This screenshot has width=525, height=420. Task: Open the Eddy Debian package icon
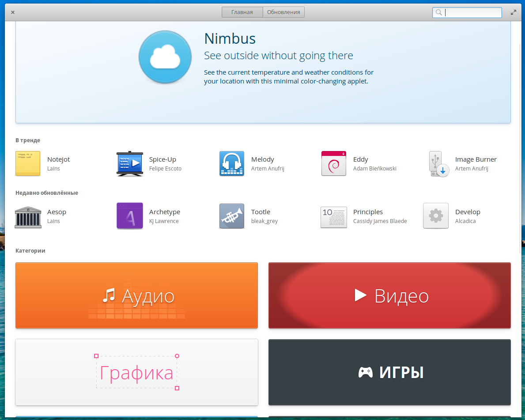point(334,163)
